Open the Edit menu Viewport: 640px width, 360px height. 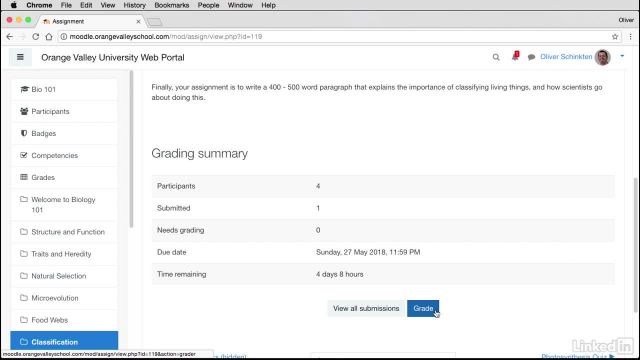click(x=86, y=5)
